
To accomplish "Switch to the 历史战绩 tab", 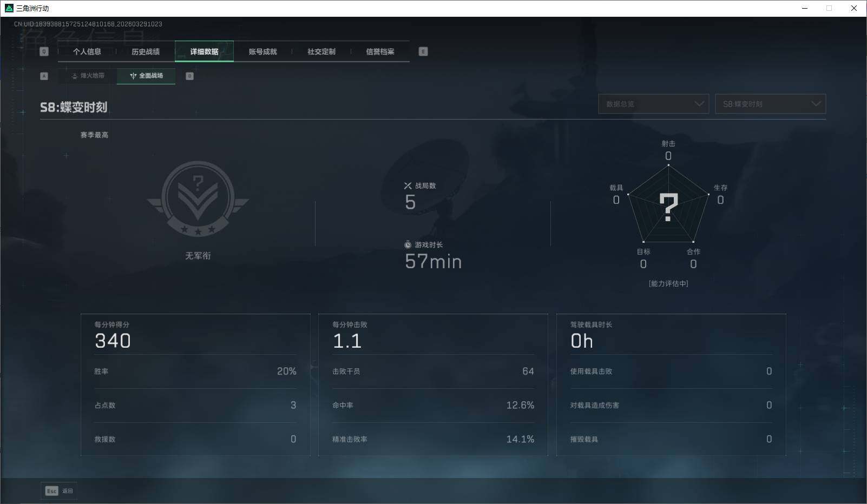I will (146, 51).
